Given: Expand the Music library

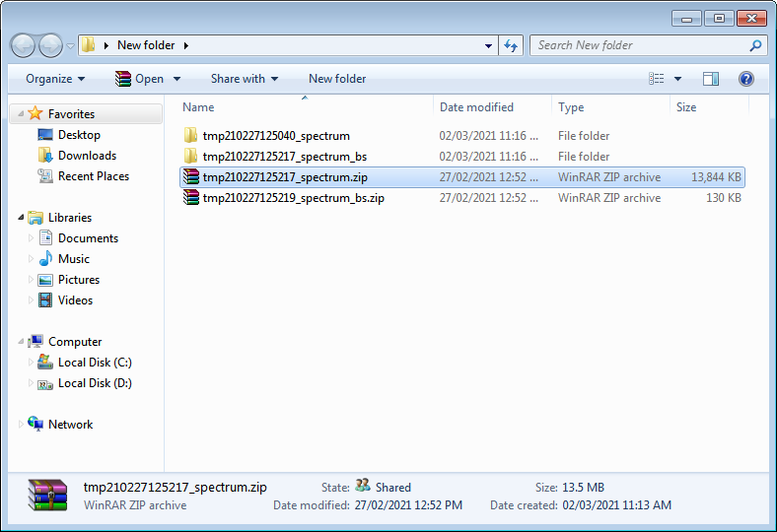Looking at the screenshot, I should click(x=31, y=259).
